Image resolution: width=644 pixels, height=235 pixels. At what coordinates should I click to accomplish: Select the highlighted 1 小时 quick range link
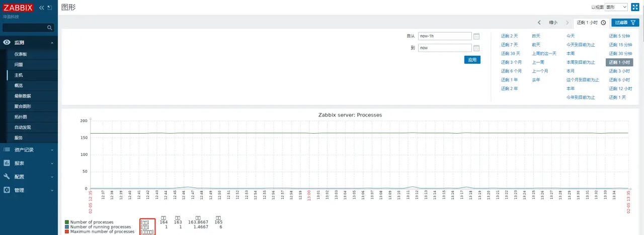tap(619, 62)
